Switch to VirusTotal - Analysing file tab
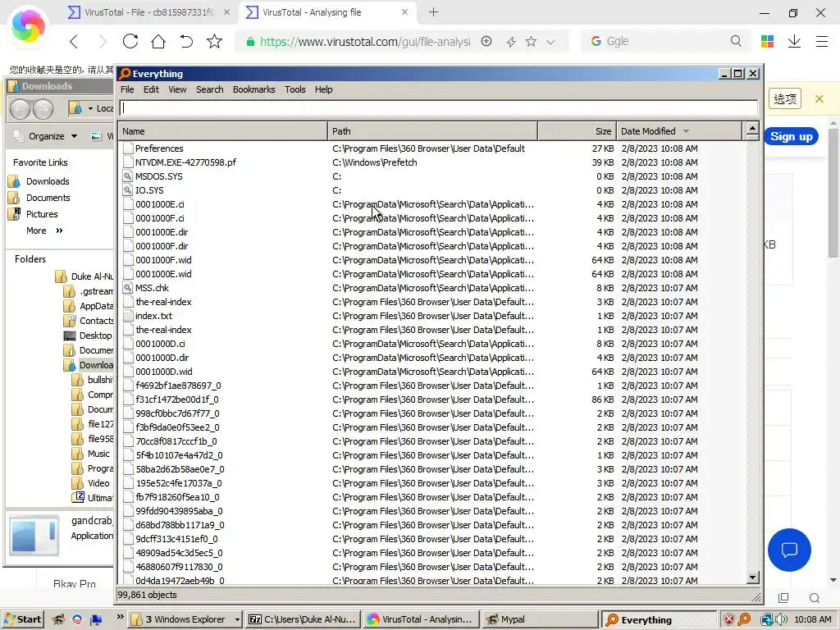Image resolution: width=840 pixels, height=630 pixels. click(327, 11)
